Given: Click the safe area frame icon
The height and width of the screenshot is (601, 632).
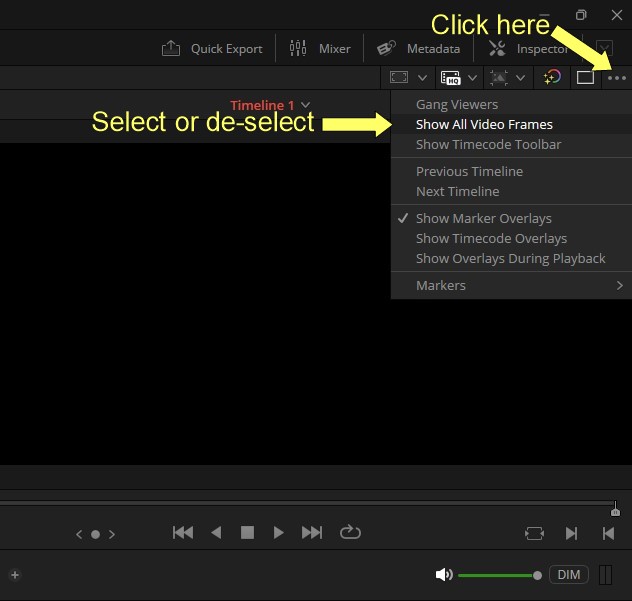Looking at the screenshot, I should (399, 77).
